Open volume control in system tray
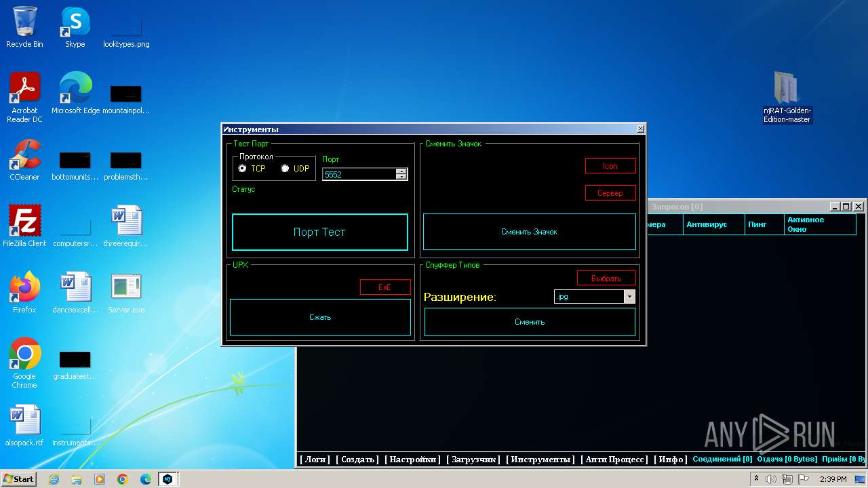Image resolution: width=868 pixels, height=488 pixels. point(771,479)
